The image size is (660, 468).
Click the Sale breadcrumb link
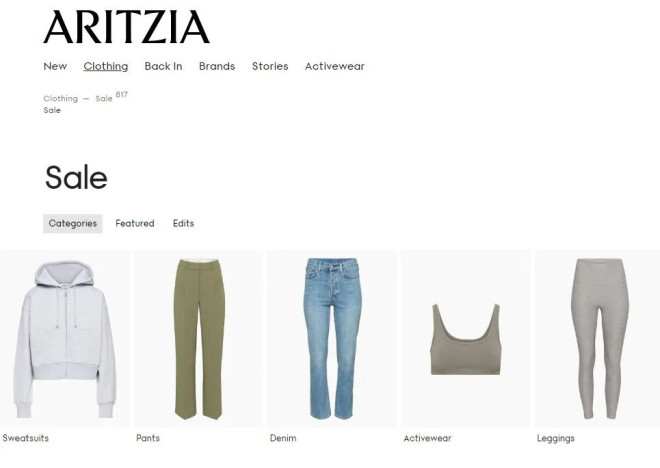pyautogui.click(x=104, y=98)
